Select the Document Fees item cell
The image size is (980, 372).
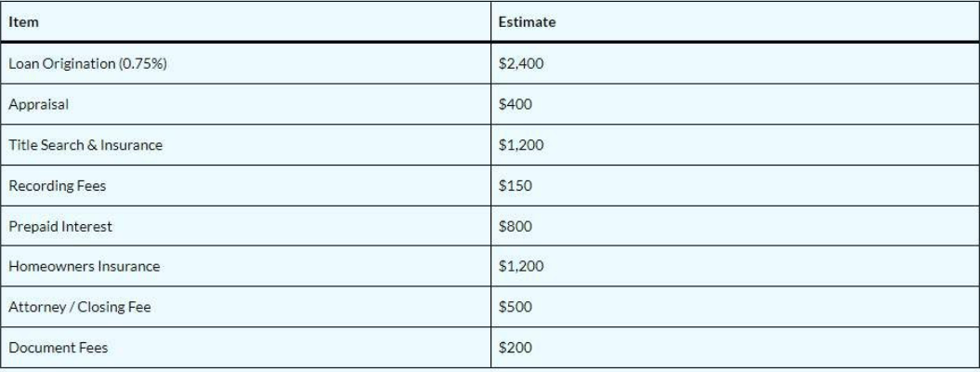(x=58, y=348)
